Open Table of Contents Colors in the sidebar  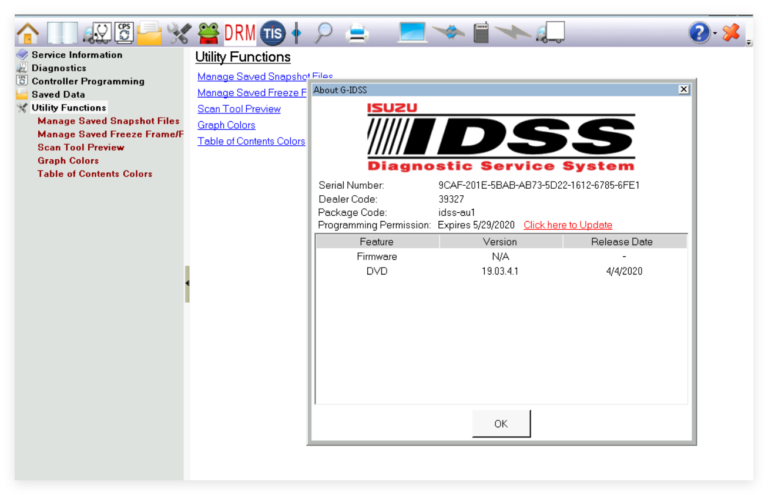coord(95,174)
